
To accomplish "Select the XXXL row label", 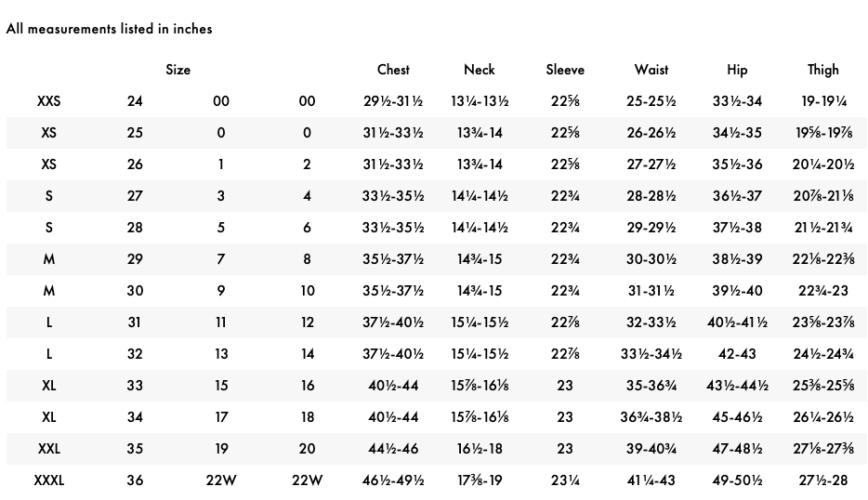I will click(x=49, y=480).
